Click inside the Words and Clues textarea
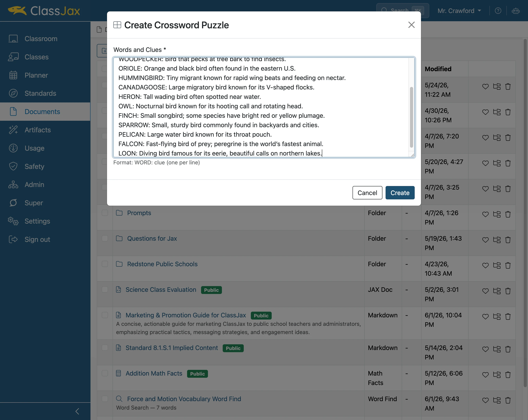Screen dimensions: 528x420 261,107
